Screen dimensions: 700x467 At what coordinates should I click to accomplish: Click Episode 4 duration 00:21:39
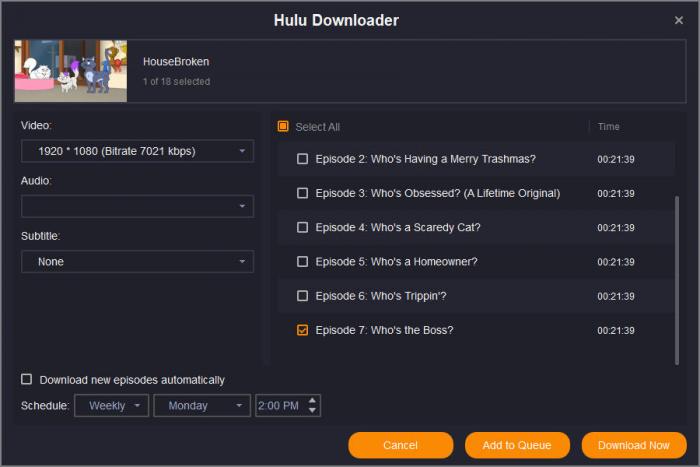coord(616,228)
